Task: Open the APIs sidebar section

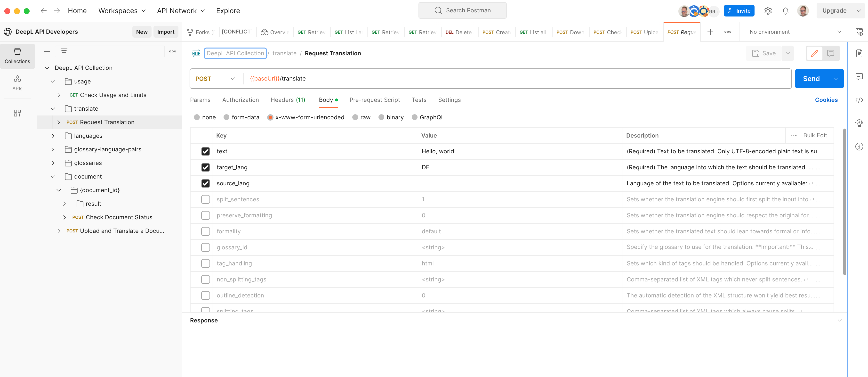Action: pos(17,83)
